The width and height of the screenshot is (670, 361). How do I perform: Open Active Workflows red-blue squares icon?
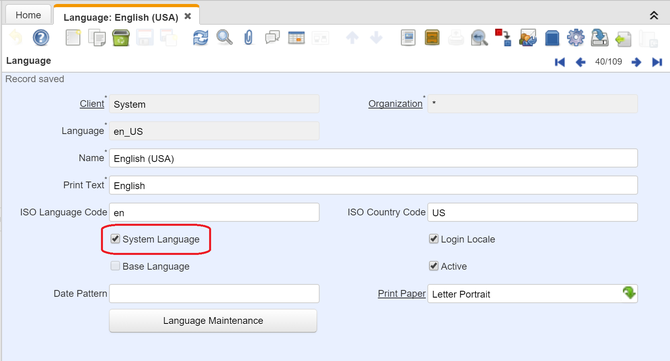click(x=503, y=38)
